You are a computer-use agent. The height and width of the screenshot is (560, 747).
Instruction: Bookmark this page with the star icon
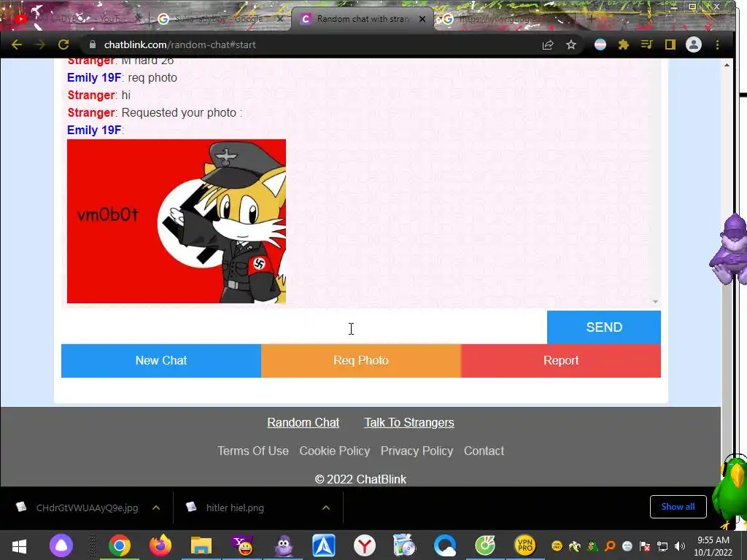pyautogui.click(x=571, y=44)
